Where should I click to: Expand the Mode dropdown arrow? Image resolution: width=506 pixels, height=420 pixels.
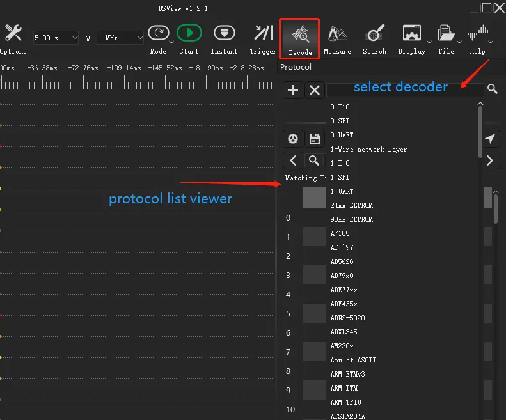(x=171, y=42)
